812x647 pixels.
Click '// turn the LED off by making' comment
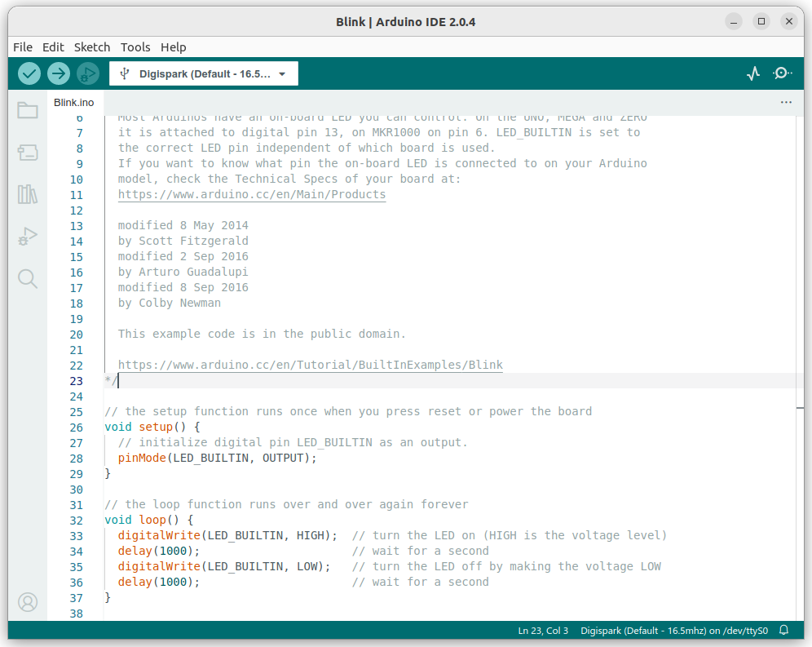tap(506, 567)
